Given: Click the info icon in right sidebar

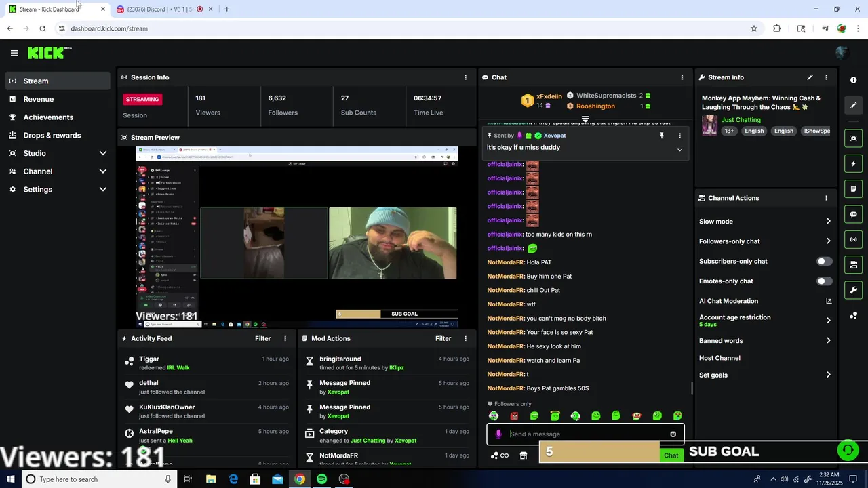Looking at the screenshot, I should click(x=853, y=80).
